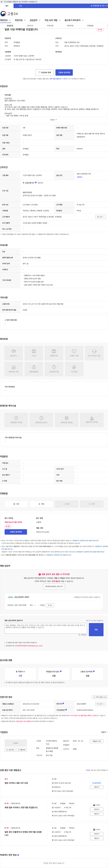Expand job description with 더보기
The image size is (108, 868).
[x=54, y=120]
